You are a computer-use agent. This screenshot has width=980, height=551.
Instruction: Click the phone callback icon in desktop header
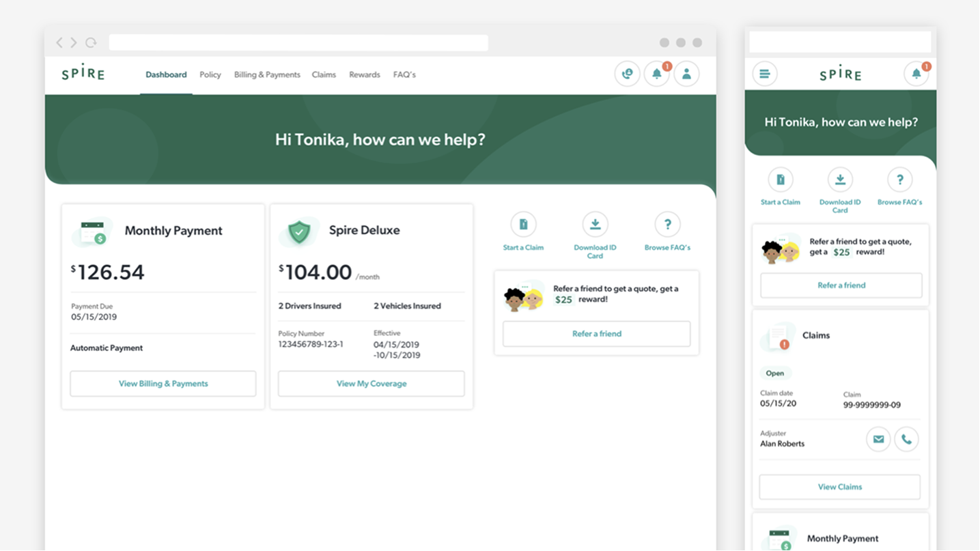point(627,74)
